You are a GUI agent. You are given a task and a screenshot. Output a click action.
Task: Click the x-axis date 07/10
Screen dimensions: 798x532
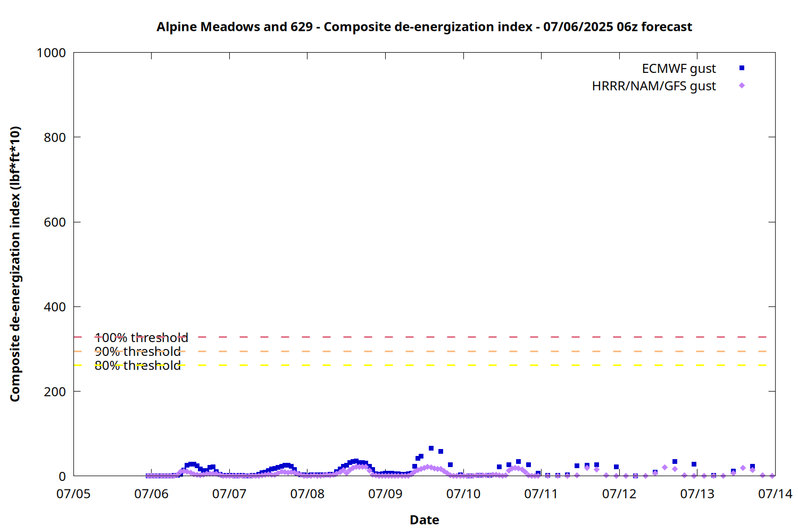(463, 494)
